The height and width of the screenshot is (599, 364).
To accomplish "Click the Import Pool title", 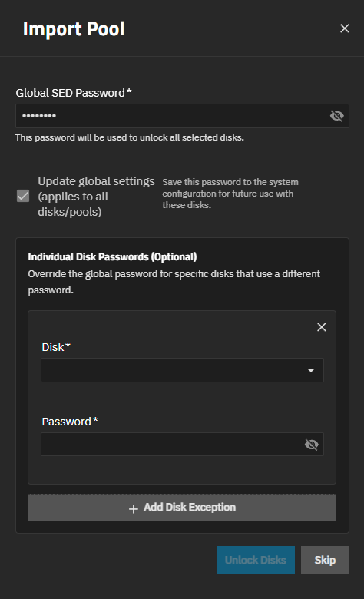I will pyautogui.click(x=74, y=29).
